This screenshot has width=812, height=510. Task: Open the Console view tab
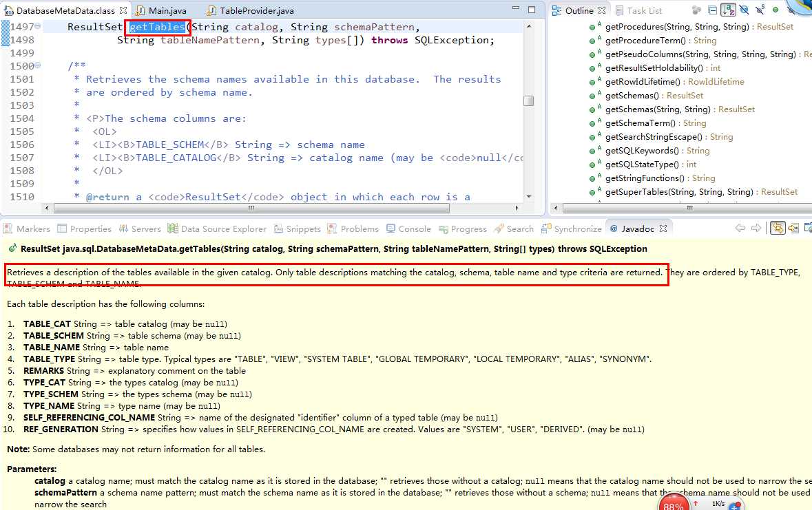coord(408,229)
